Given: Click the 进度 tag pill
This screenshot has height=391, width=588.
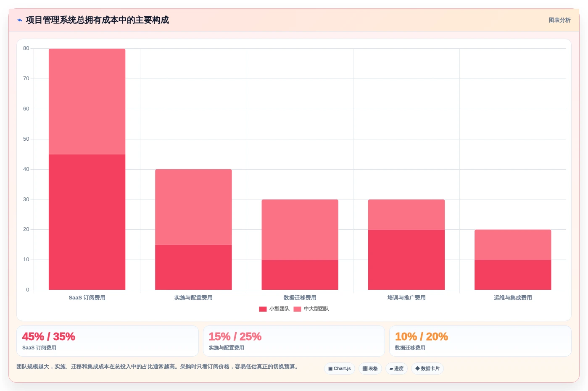Looking at the screenshot, I should (x=396, y=369).
